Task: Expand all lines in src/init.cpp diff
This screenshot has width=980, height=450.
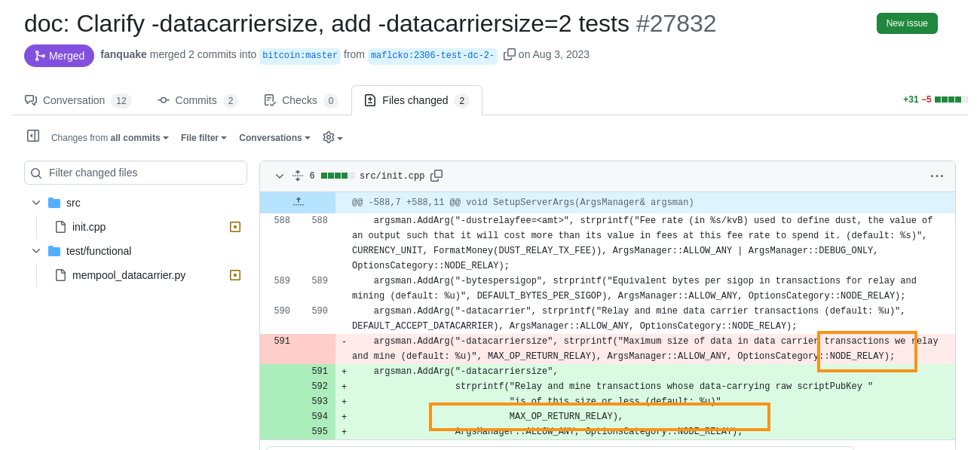Action: pos(298,176)
